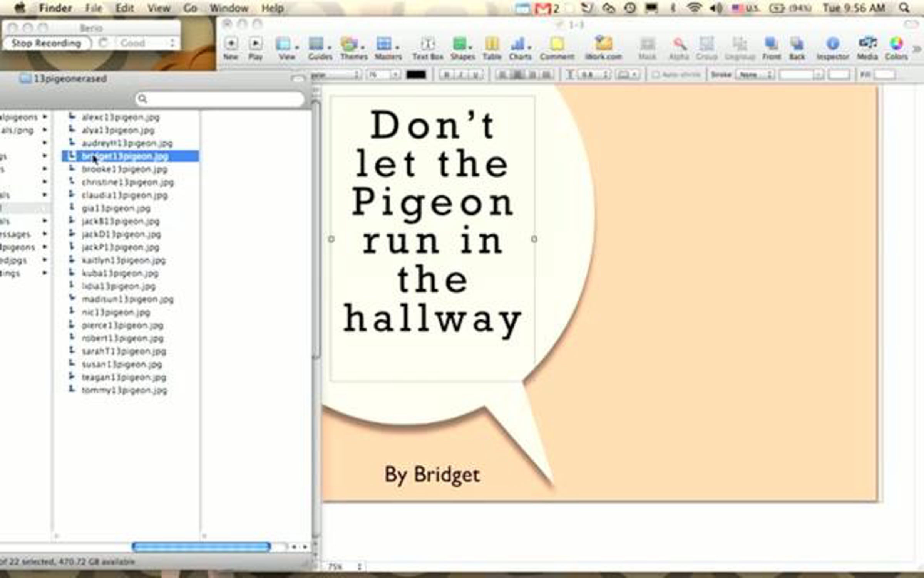Click the Gmail notifier menu bar icon

[543, 8]
